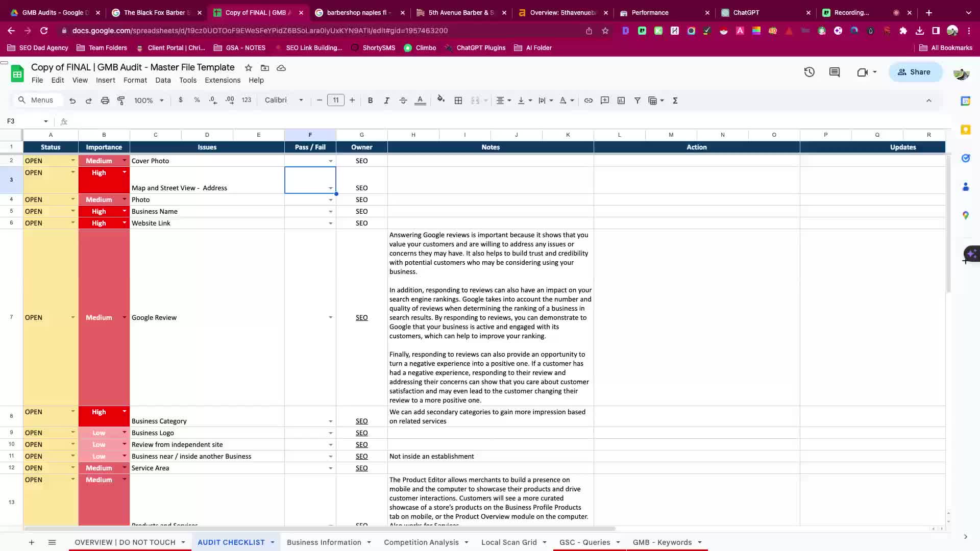Image resolution: width=980 pixels, height=551 pixels.
Task: Click the Share button
Action: [914, 72]
